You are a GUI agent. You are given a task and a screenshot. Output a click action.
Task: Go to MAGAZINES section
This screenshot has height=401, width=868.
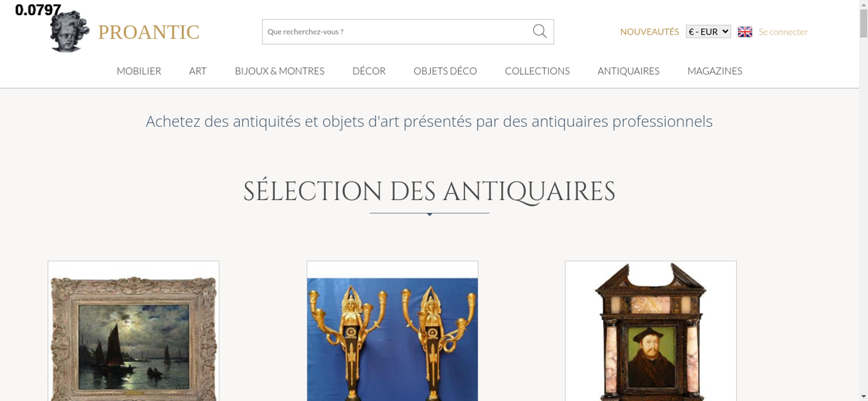tap(715, 71)
